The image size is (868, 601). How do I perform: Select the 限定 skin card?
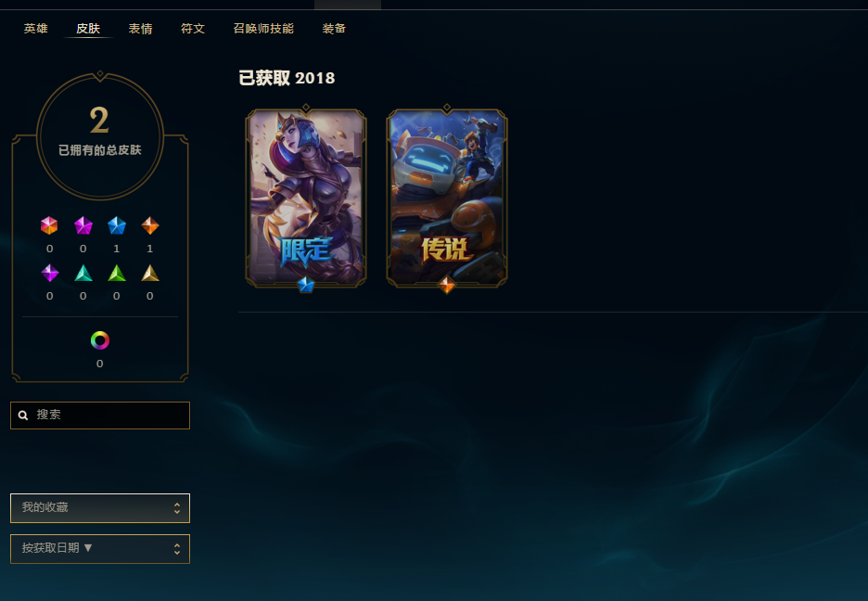(x=306, y=198)
